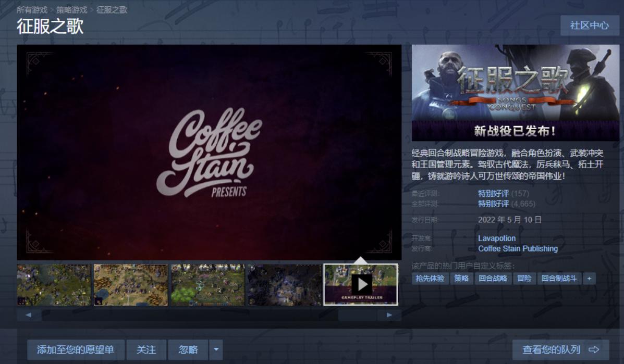Play the Gameplay Trailer thumbnail
The image size is (624, 364).
pos(361,285)
